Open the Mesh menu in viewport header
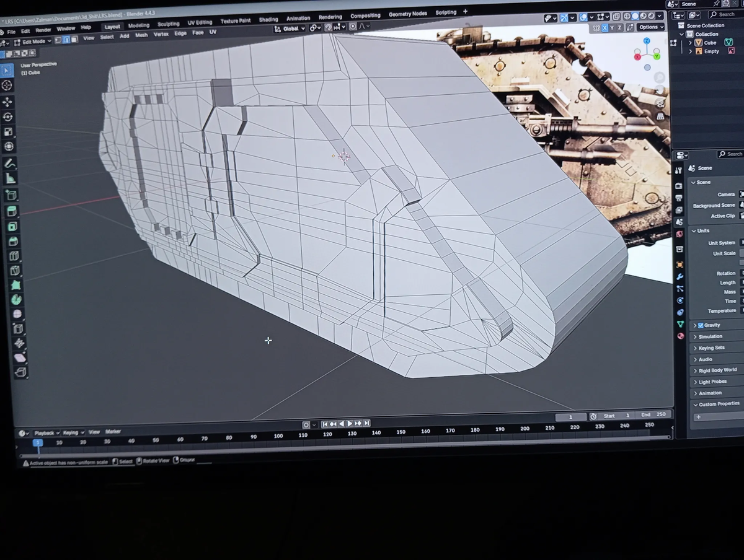Viewport: 744px width, 560px height. pyautogui.click(x=141, y=35)
